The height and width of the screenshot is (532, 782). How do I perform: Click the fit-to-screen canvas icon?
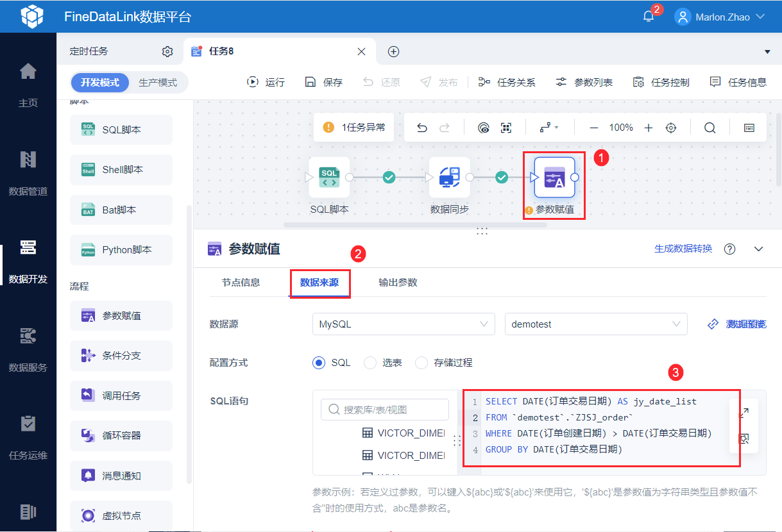click(506, 128)
